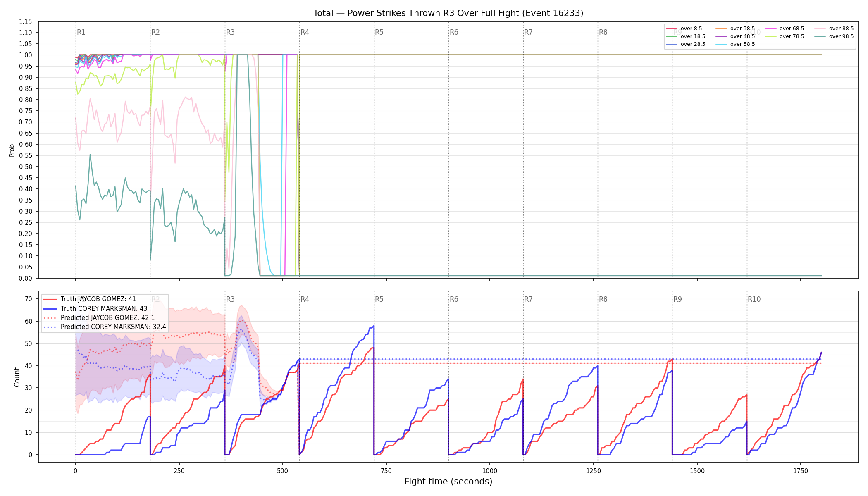Screen dimensions: 868x496
Task: Click the 1.15 tick label on the Prob axis
Action: pos(26,21)
